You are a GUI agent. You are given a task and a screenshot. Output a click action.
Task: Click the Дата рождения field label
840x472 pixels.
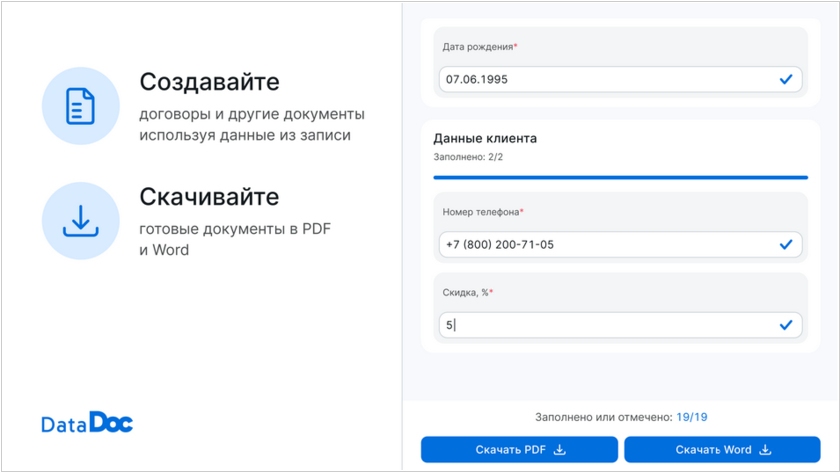479,47
